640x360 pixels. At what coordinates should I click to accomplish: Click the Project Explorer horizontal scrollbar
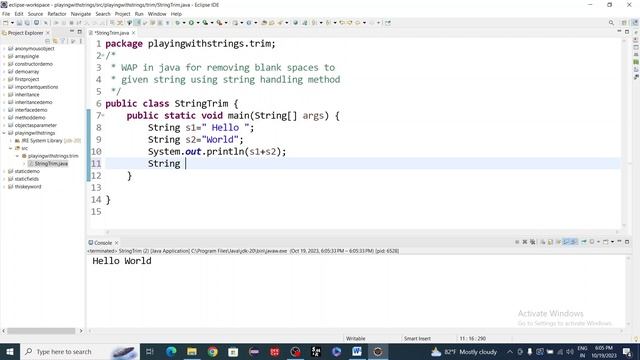click(x=42, y=331)
